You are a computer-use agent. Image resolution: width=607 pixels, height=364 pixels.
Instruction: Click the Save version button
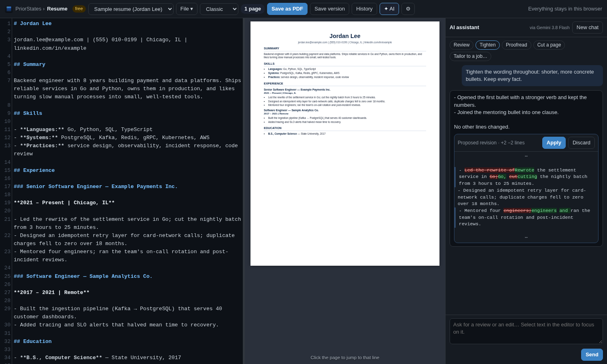pyautogui.click(x=329, y=9)
